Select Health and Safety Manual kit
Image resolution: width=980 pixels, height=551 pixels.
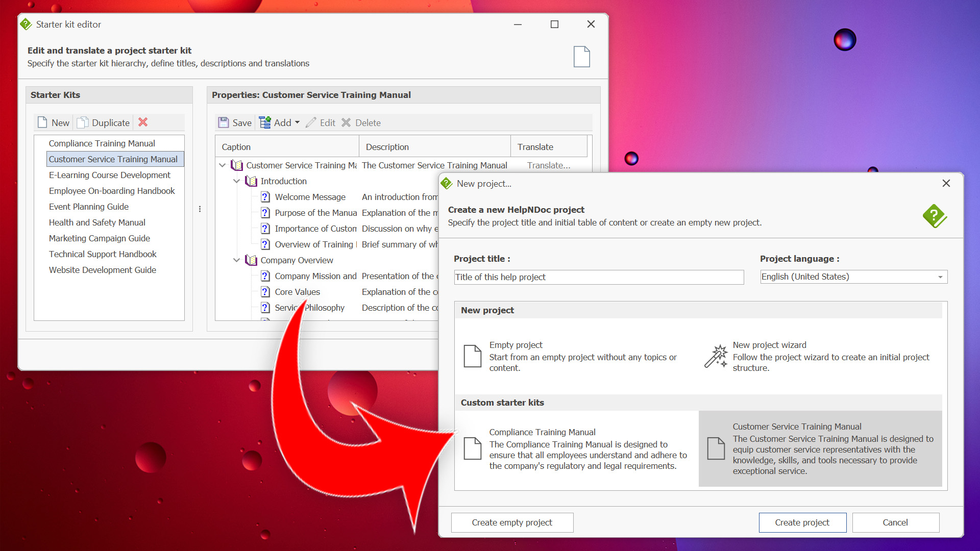pyautogui.click(x=97, y=222)
